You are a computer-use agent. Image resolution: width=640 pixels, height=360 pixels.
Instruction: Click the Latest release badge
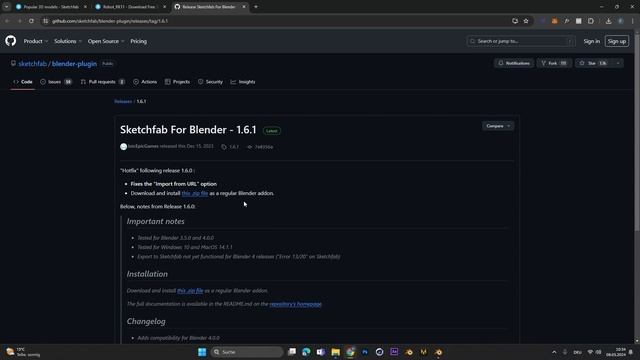click(271, 131)
